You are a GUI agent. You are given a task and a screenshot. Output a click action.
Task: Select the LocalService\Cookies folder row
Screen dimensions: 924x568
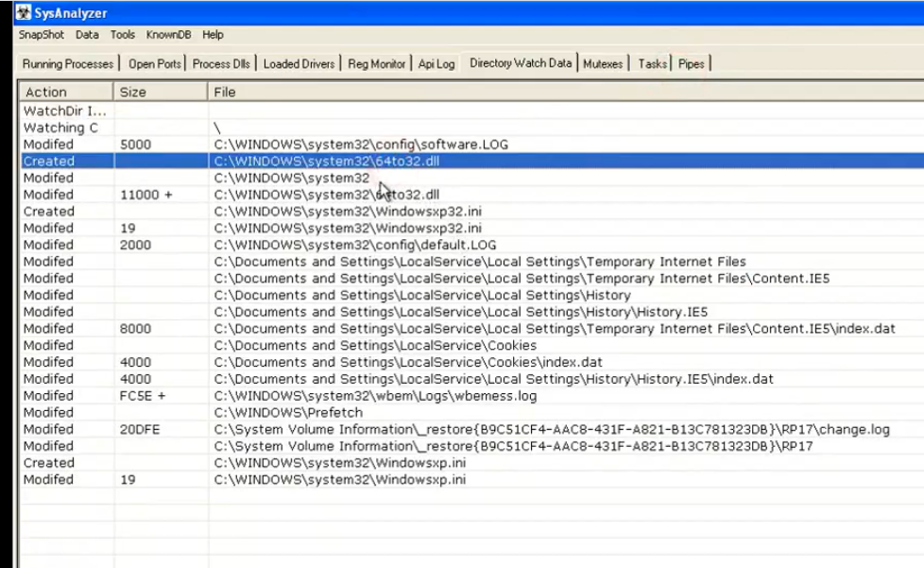(472, 345)
